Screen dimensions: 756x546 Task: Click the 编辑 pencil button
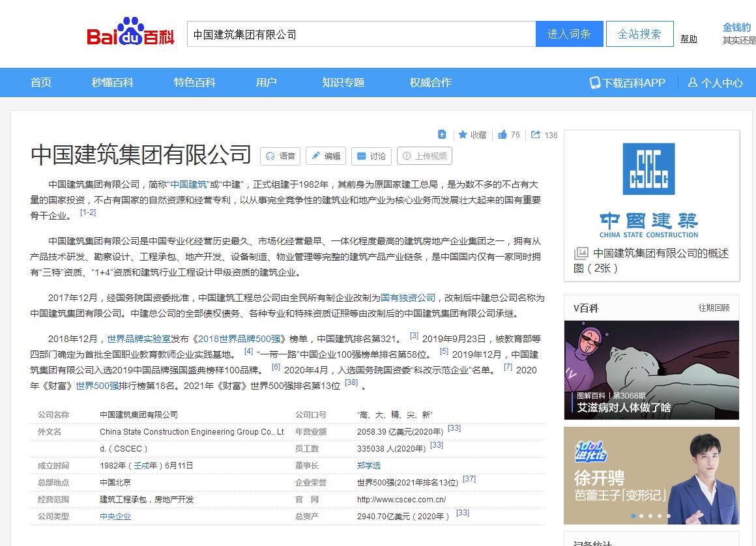pos(325,156)
